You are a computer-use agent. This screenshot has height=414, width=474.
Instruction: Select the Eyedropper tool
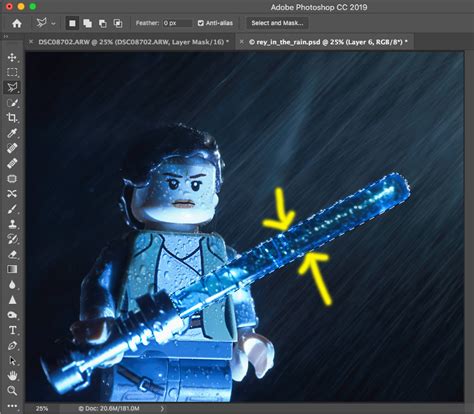(12, 133)
